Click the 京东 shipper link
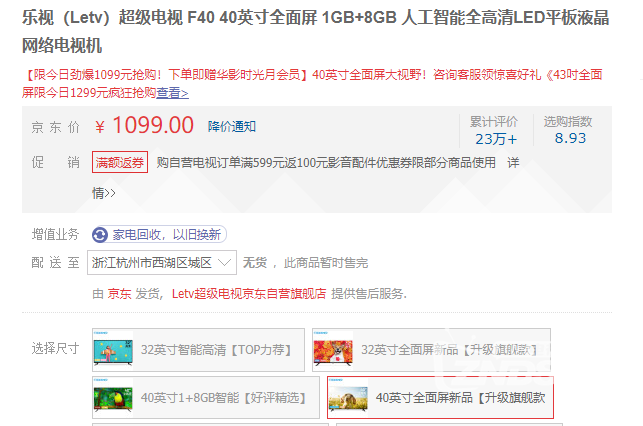643x426 pixels. coord(119,294)
